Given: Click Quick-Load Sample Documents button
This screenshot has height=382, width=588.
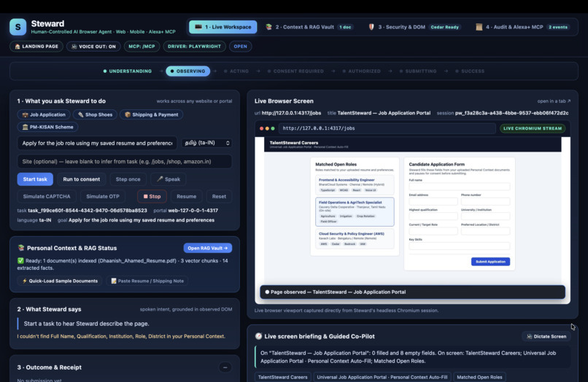Looking at the screenshot, I should (x=60, y=281).
